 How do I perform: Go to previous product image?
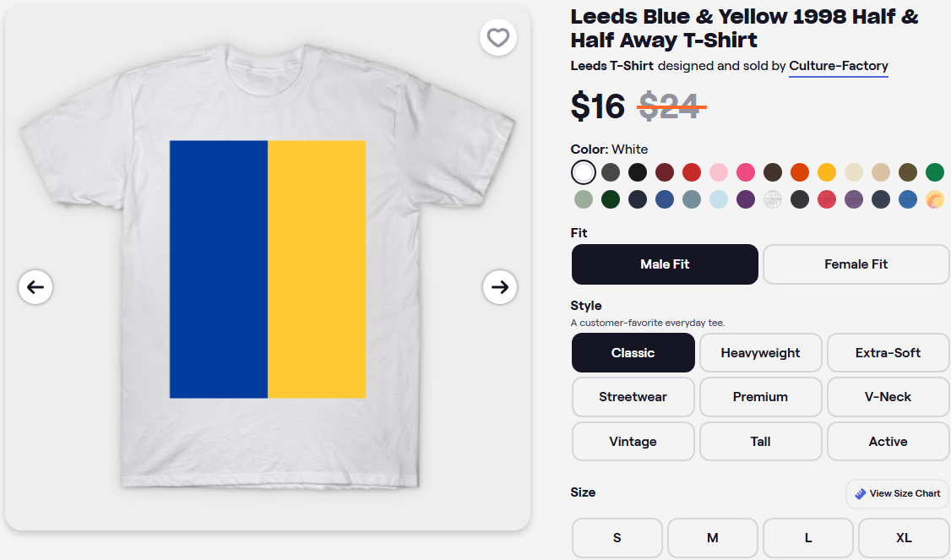(x=35, y=287)
